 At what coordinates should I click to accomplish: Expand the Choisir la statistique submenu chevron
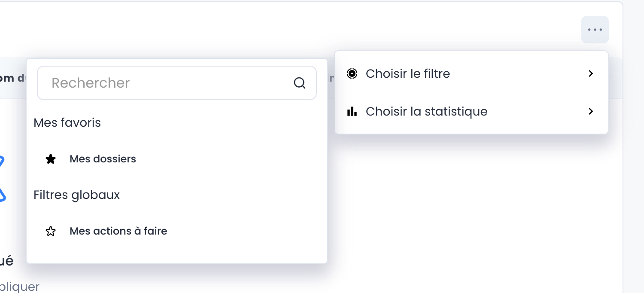[591, 111]
